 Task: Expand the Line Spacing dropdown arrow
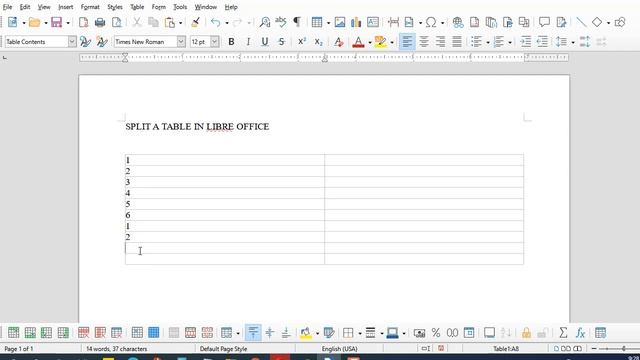[573, 42]
